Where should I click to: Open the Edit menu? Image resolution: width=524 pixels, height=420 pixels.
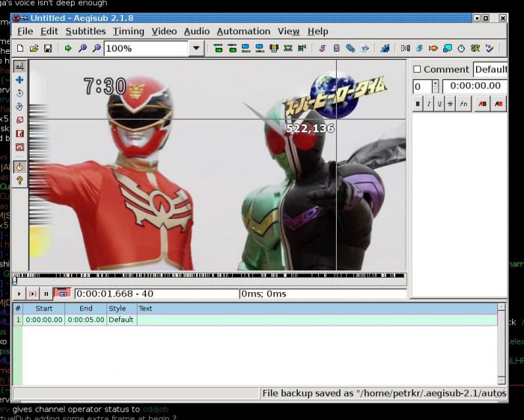49,31
